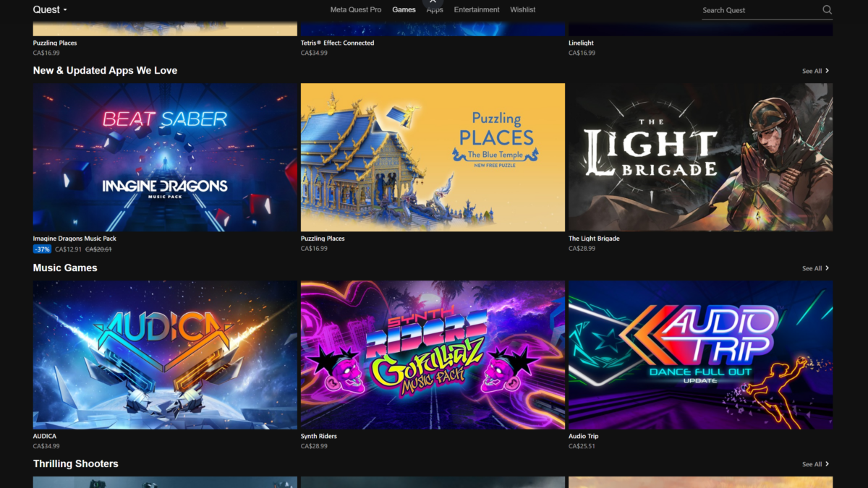Open the Quest dropdown menu
This screenshot has width=868, height=488.
[x=50, y=9]
